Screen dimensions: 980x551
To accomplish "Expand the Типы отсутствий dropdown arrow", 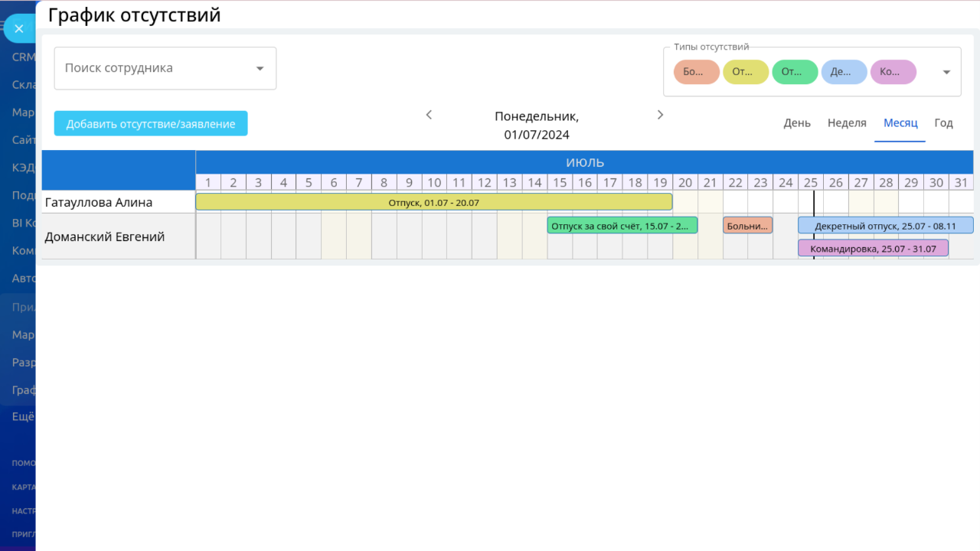I will click(946, 72).
